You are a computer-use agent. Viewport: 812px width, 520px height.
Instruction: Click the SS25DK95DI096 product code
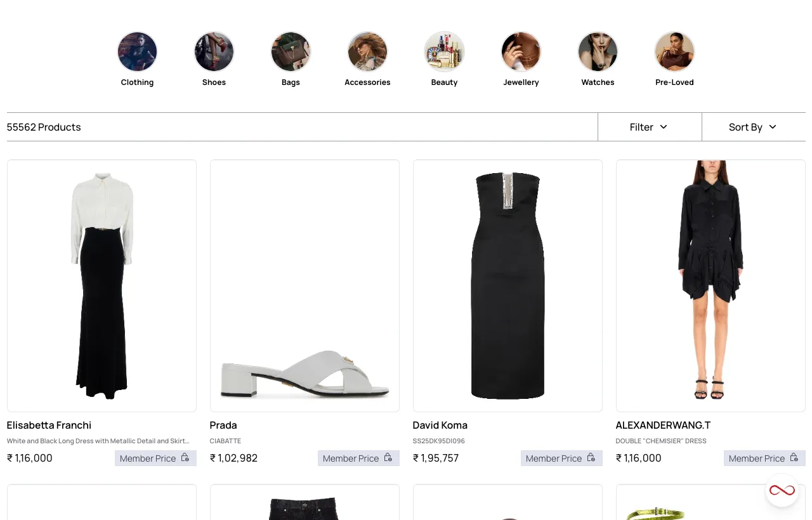coord(439,441)
